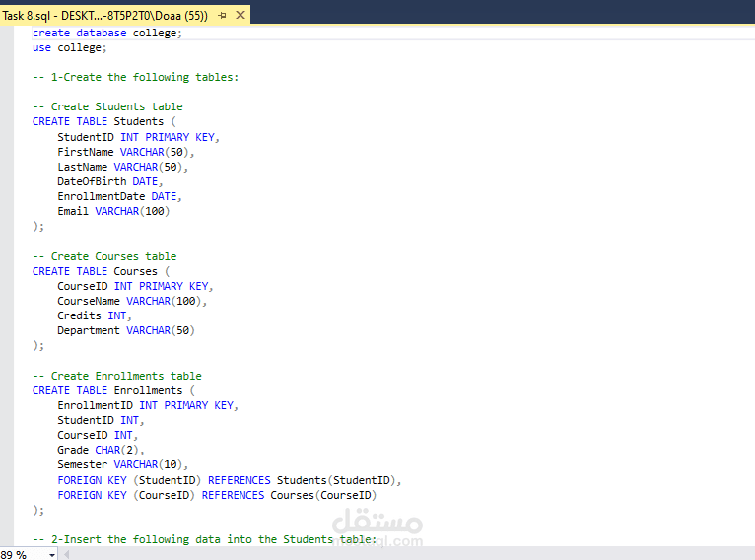
Task: Click the 'CourseID INT,' line in Enrollments
Action: pyautogui.click(x=98, y=436)
